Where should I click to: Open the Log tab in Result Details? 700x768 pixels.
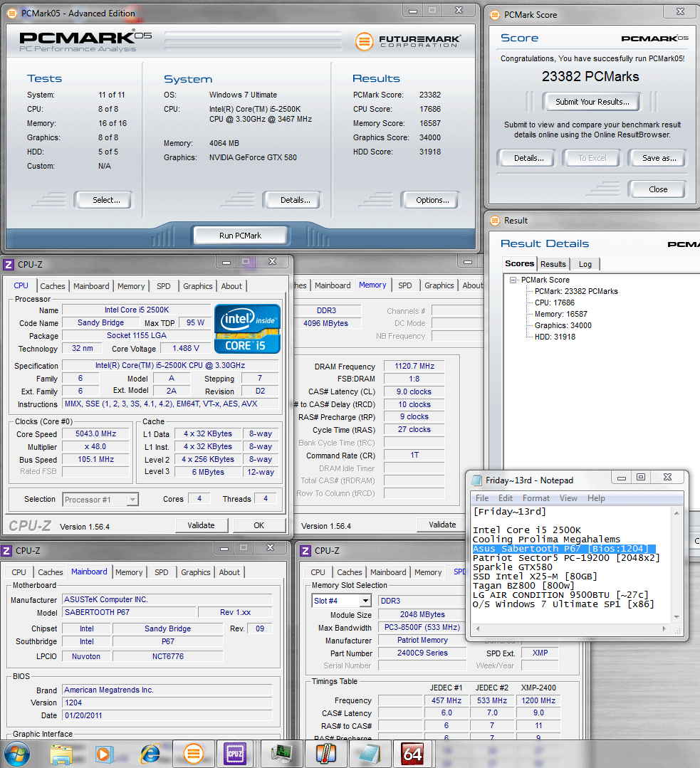pyautogui.click(x=585, y=264)
